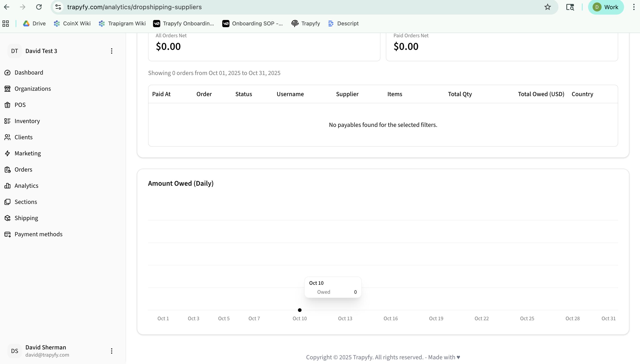
Task: Click the david@trapyfy.com email text
Action: point(47,355)
